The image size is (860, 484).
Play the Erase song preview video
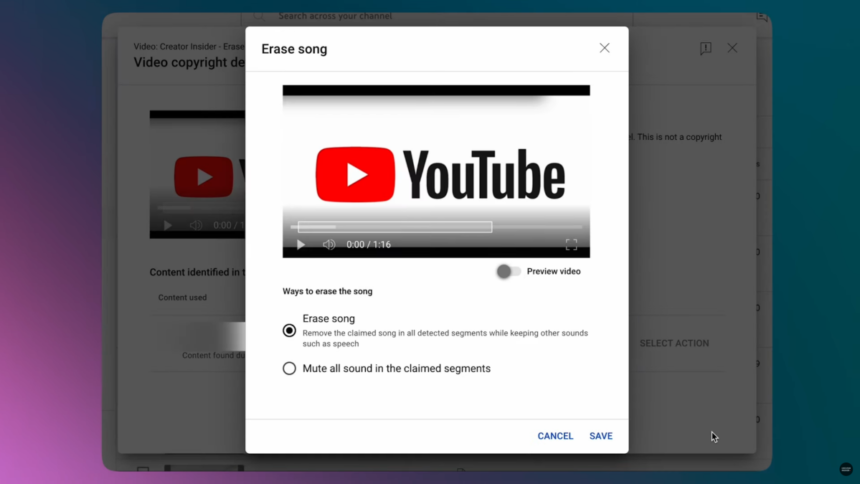[301, 245]
